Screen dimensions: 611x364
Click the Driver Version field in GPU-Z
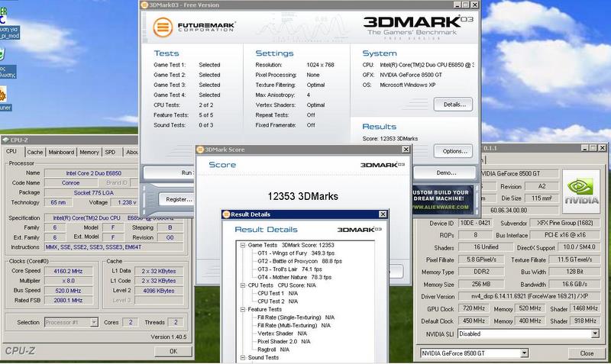tap(529, 296)
